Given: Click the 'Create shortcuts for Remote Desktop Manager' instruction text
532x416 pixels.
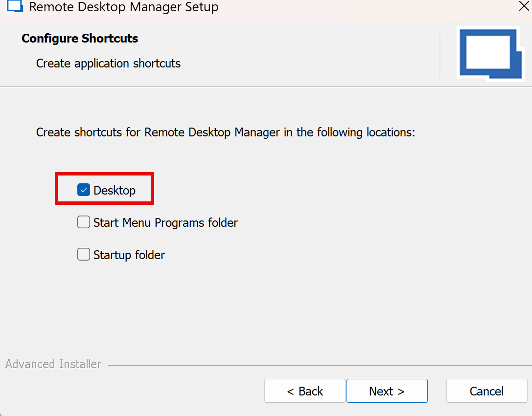Looking at the screenshot, I should [225, 132].
